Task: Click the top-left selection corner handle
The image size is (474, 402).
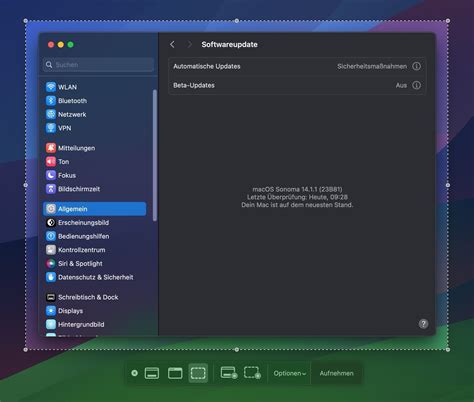Action: (x=26, y=21)
